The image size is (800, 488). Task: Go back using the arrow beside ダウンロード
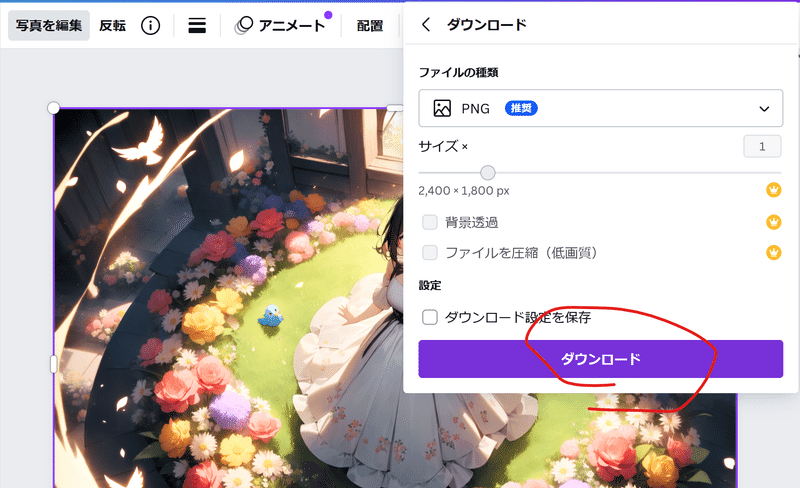pos(426,24)
